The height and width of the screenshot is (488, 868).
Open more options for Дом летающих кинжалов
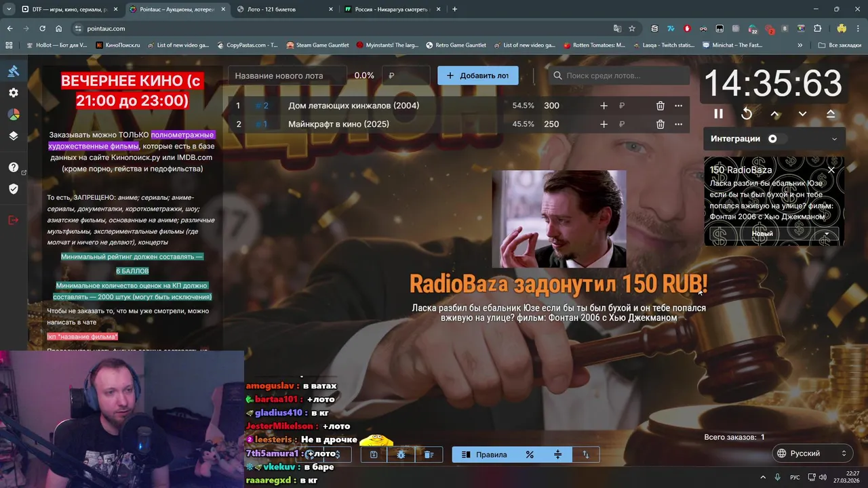pyautogui.click(x=678, y=106)
